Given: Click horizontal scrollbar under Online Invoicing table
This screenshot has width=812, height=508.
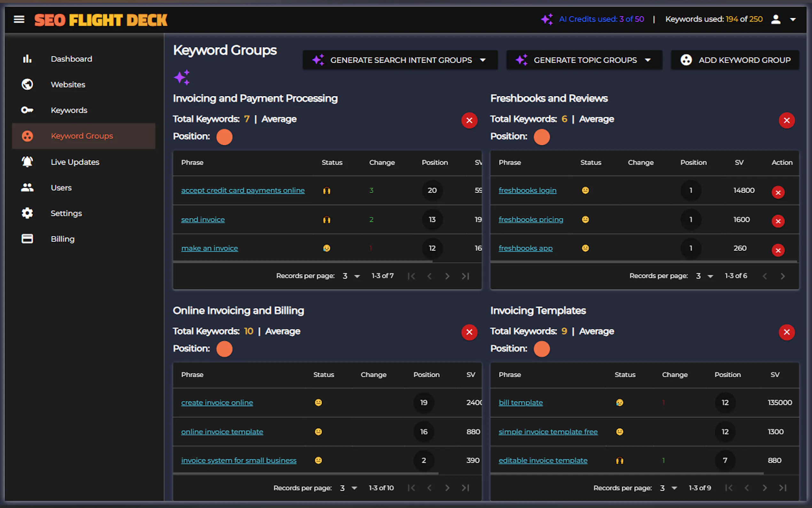Looking at the screenshot, I should 305,473.
